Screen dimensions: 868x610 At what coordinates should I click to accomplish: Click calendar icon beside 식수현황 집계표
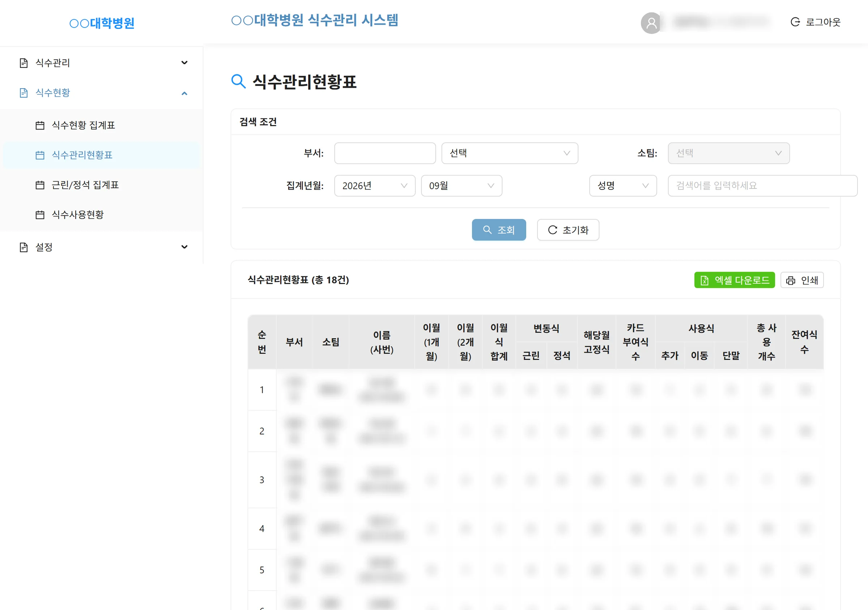(40, 125)
